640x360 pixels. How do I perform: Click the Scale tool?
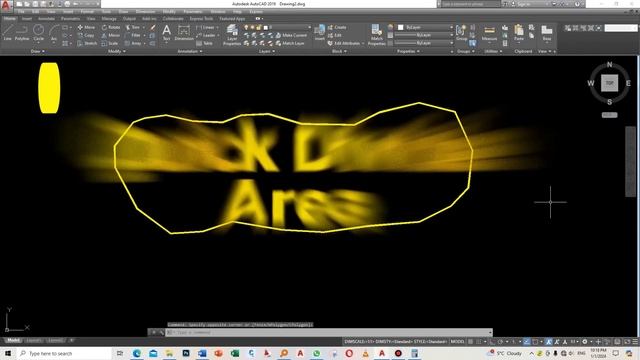(x=110, y=43)
